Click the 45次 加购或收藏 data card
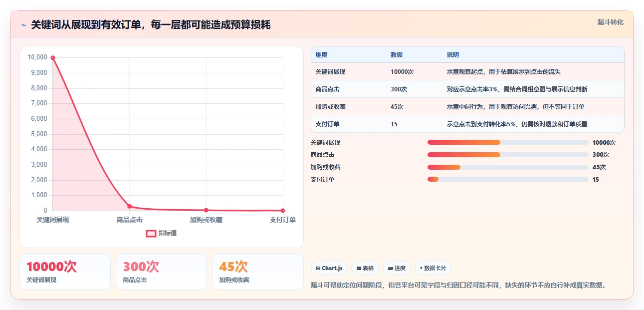 pos(258,272)
